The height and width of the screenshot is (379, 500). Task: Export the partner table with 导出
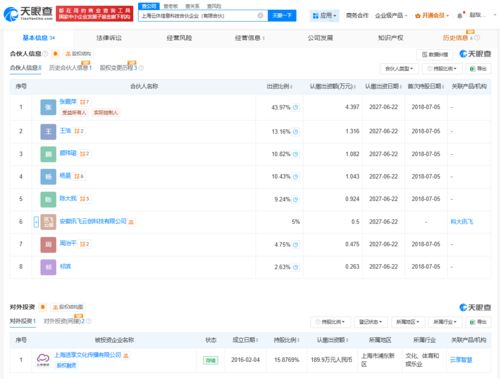coord(478,69)
